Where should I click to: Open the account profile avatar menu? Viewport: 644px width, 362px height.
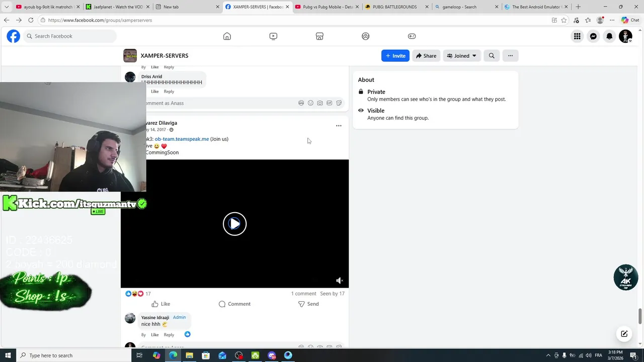coord(625,36)
